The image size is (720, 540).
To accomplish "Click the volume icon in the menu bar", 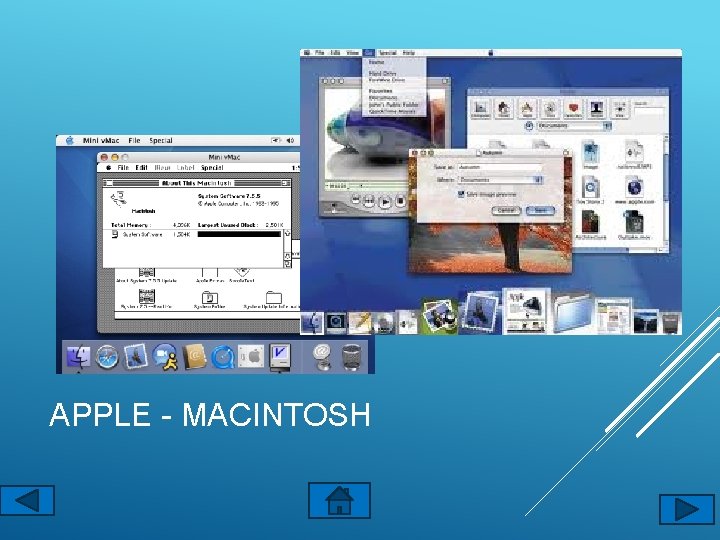I will pyautogui.click(x=290, y=141).
